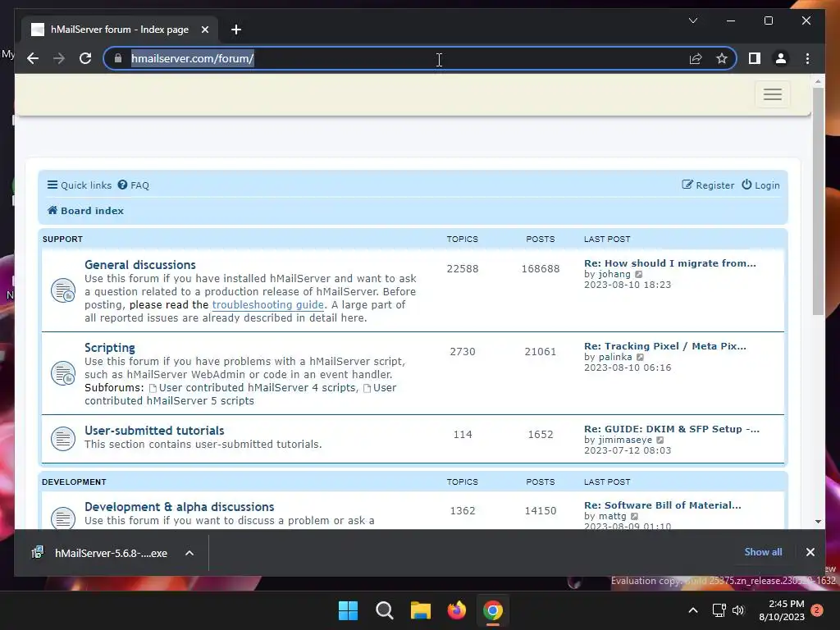Viewport: 840px width, 630px height.
Task: Open clock showing 2:45 PM
Action: (782, 610)
